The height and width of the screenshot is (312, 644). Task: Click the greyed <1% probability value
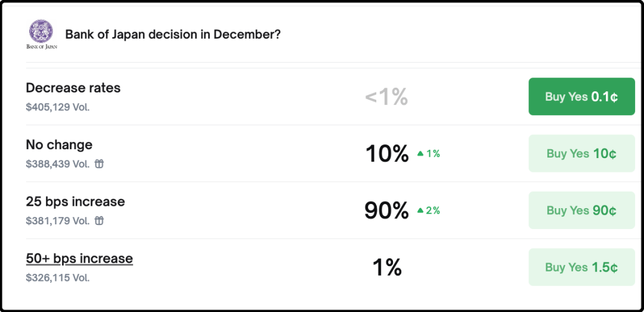(x=386, y=97)
